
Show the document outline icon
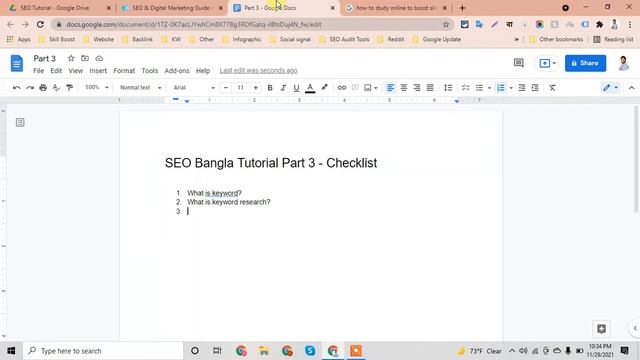tap(20, 122)
